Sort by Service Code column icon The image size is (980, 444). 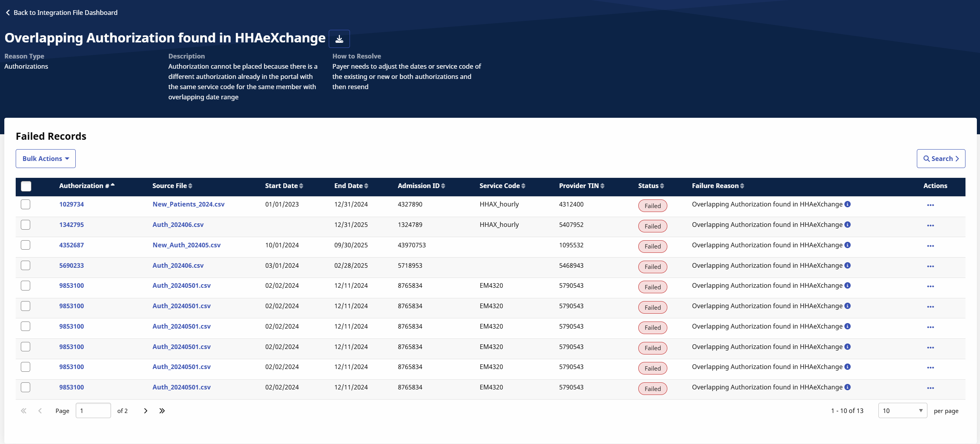pos(523,186)
